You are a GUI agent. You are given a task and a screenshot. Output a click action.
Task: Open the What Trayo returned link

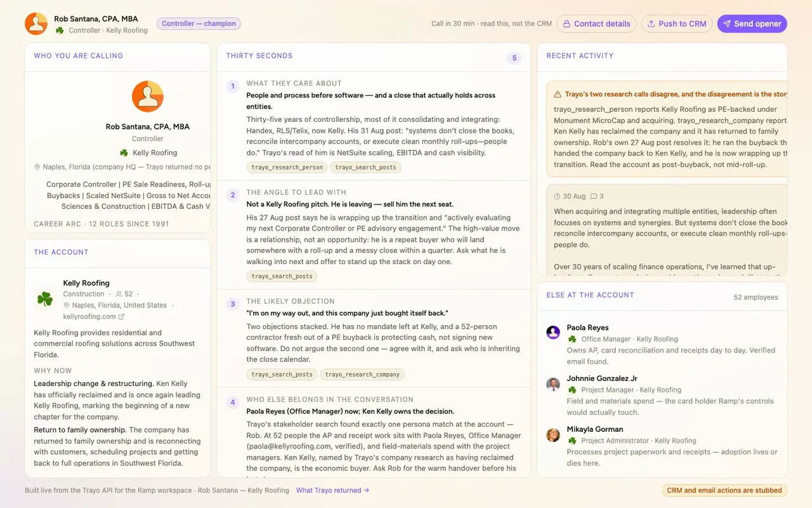click(332, 490)
